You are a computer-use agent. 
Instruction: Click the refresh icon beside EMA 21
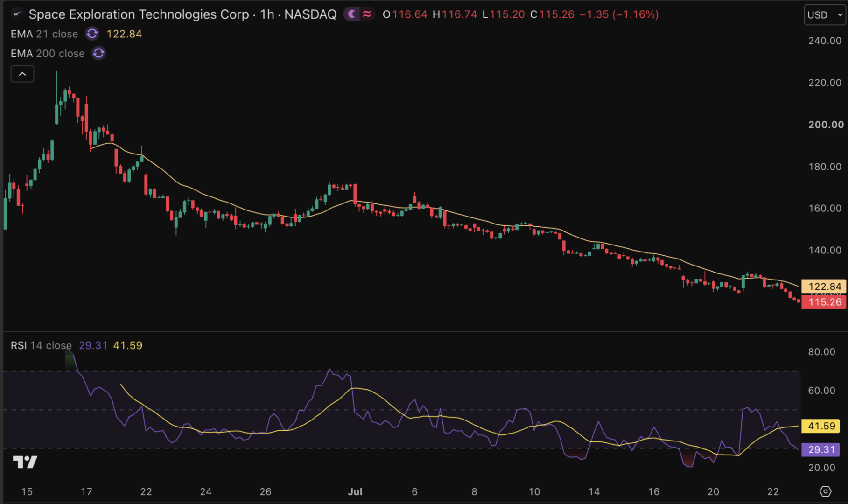tap(92, 34)
